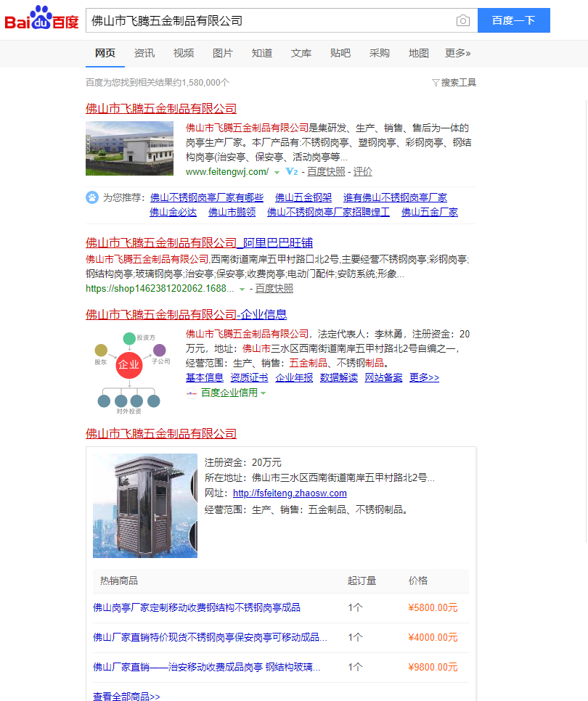Click the V2 verification badge icon
The height and width of the screenshot is (701, 588).
(292, 172)
